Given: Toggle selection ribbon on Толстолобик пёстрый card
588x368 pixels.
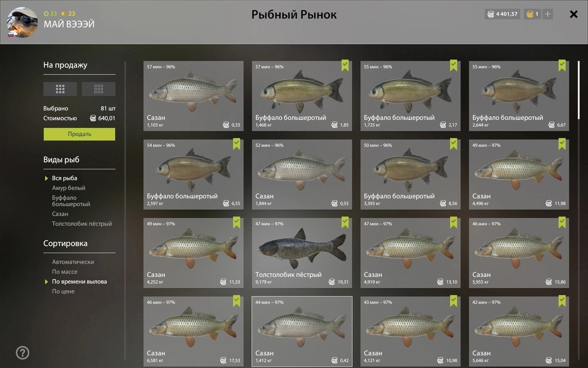Looking at the screenshot, I should coord(345,223).
